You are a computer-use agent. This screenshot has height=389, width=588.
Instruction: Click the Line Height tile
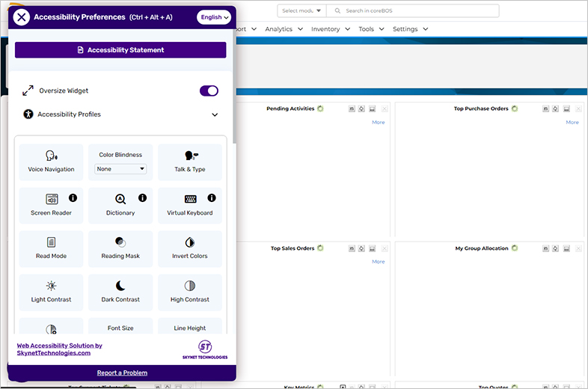click(190, 326)
